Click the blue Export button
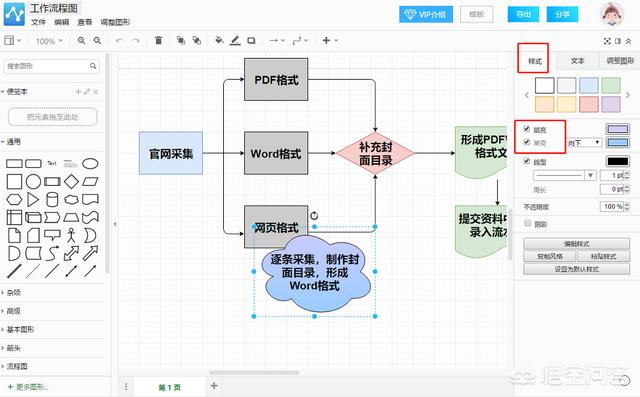 [x=523, y=14]
